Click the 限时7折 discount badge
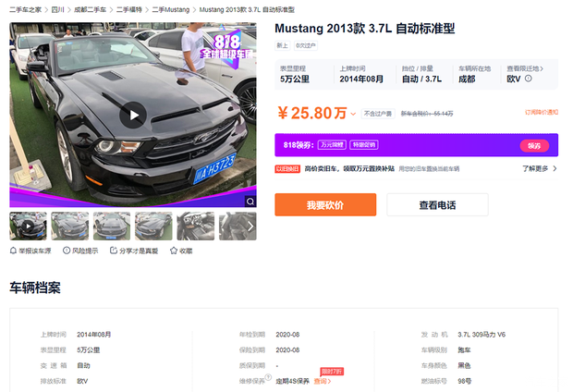This screenshot has width=573, height=392. click(x=332, y=372)
